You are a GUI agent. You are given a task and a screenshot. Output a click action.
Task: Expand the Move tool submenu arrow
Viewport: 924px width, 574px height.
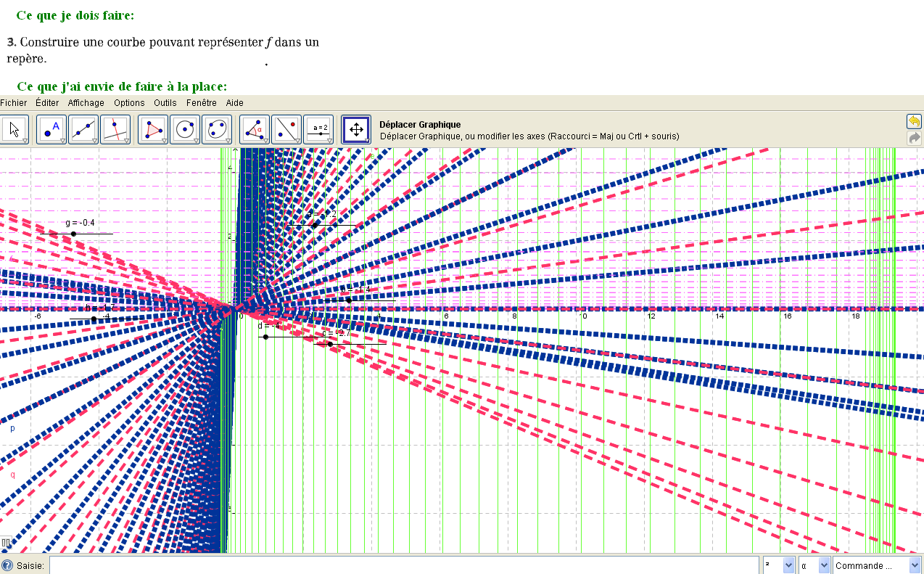tap(25, 141)
